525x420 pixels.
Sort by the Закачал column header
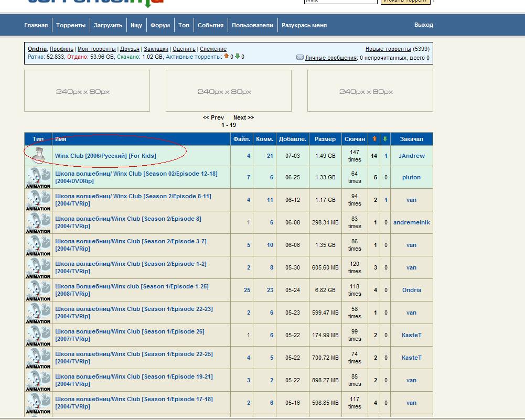pyautogui.click(x=412, y=139)
